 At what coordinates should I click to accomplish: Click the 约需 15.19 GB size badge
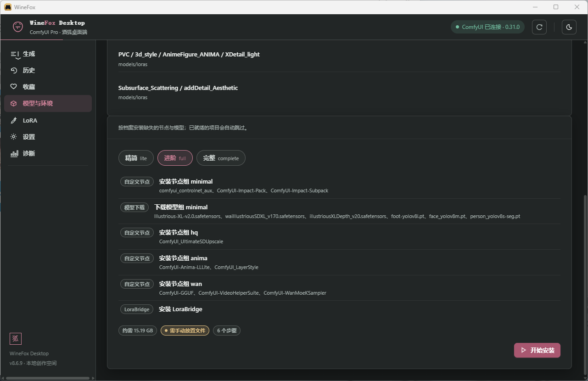point(138,331)
